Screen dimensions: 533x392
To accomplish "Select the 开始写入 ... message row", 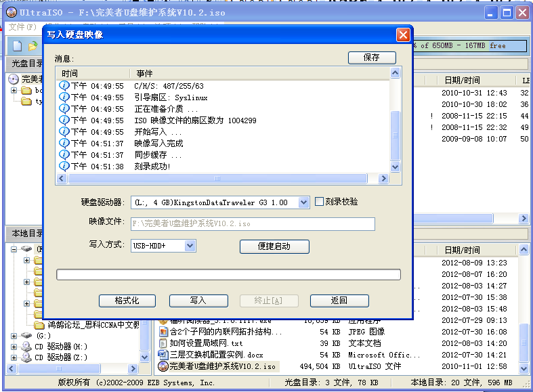I will tap(223, 132).
